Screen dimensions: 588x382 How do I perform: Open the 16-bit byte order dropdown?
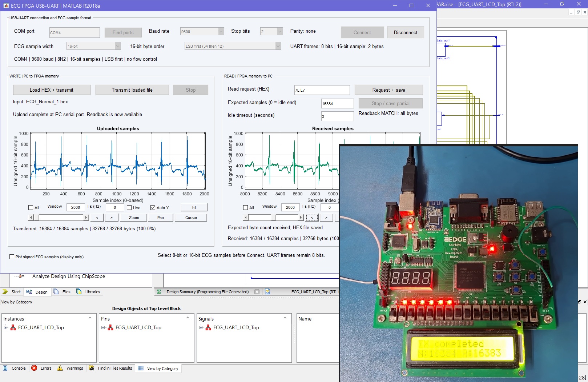tap(278, 46)
